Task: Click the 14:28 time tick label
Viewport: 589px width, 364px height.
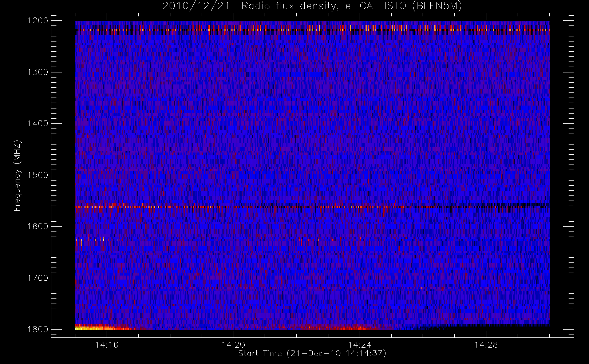Action: point(486,345)
